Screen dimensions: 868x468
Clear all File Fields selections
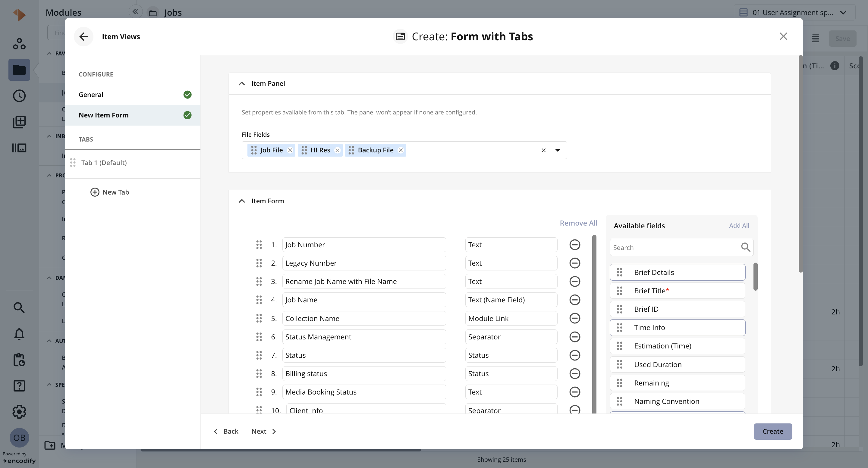pos(543,150)
